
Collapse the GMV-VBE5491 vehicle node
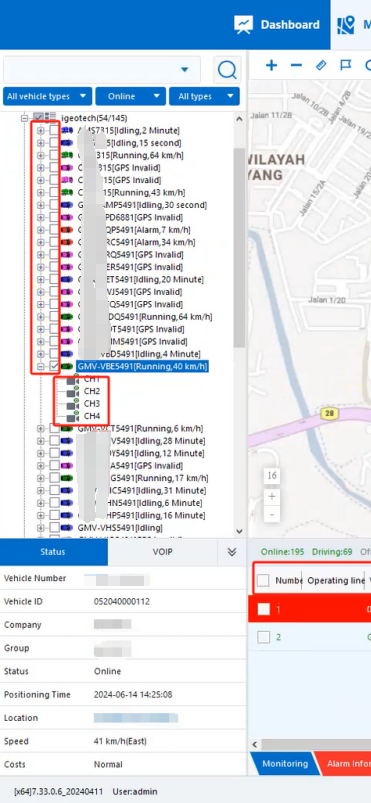point(40,367)
